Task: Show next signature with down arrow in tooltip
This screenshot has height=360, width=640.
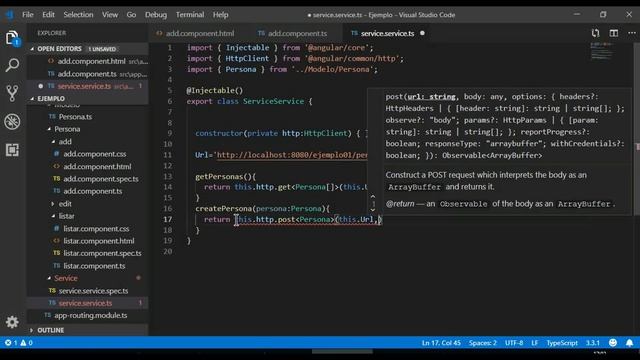Action: point(373,210)
